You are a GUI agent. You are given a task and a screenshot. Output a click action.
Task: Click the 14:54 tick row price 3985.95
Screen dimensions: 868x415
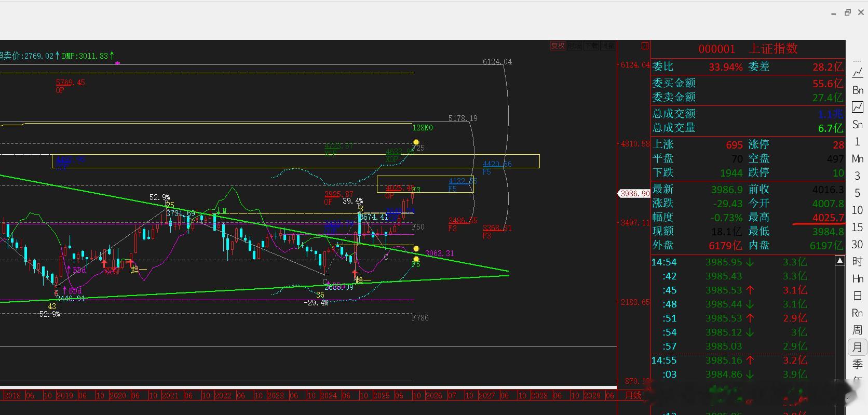724,262
